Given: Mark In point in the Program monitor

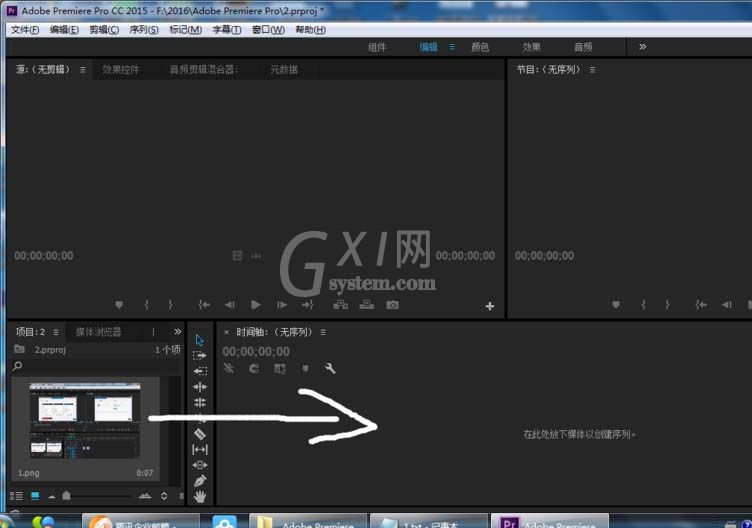Looking at the screenshot, I should click(x=644, y=305).
